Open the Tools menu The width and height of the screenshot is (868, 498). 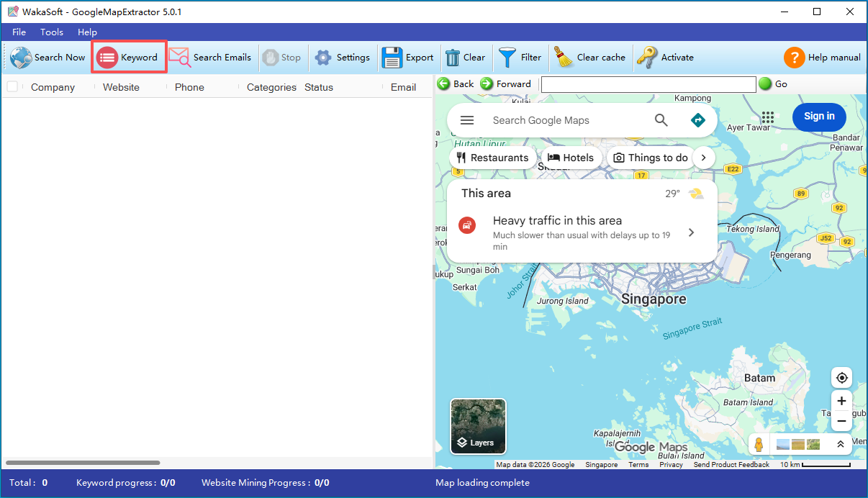(x=52, y=32)
